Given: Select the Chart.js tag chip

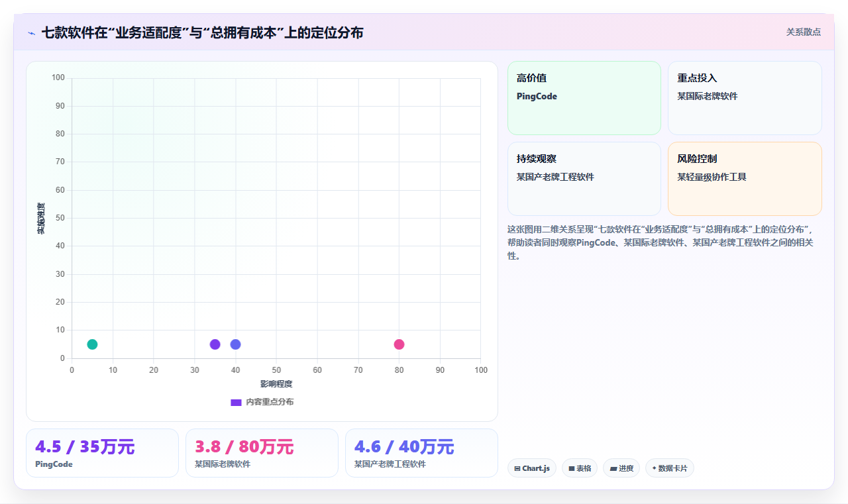Looking at the screenshot, I should pos(532,468).
